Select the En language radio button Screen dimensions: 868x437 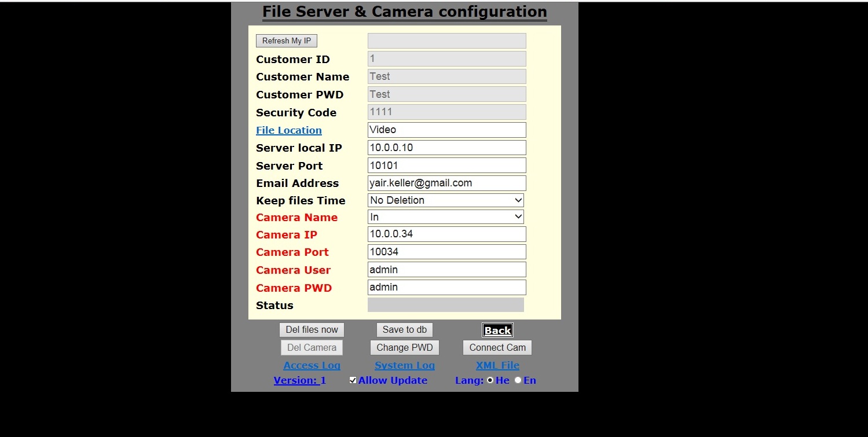pyautogui.click(x=518, y=380)
